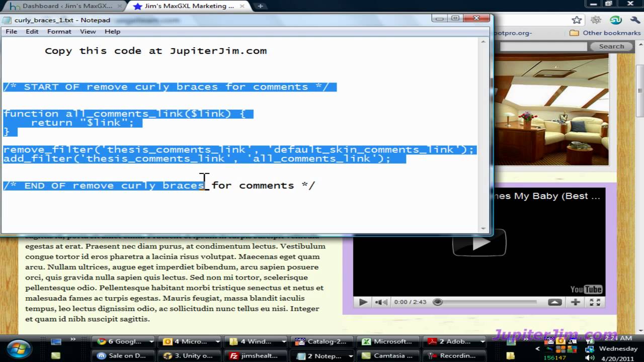Open the Camtasia taskbar item

point(388,355)
